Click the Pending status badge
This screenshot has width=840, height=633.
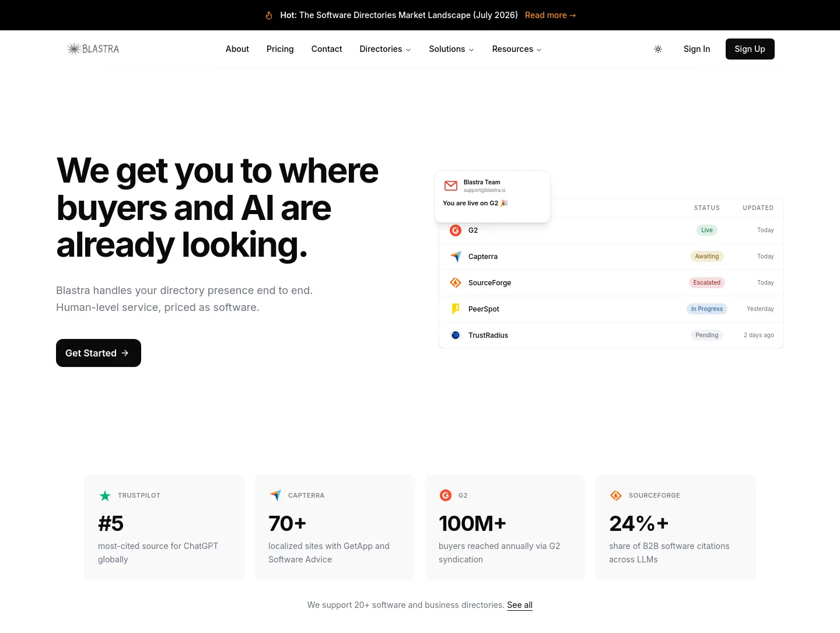[x=707, y=335]
